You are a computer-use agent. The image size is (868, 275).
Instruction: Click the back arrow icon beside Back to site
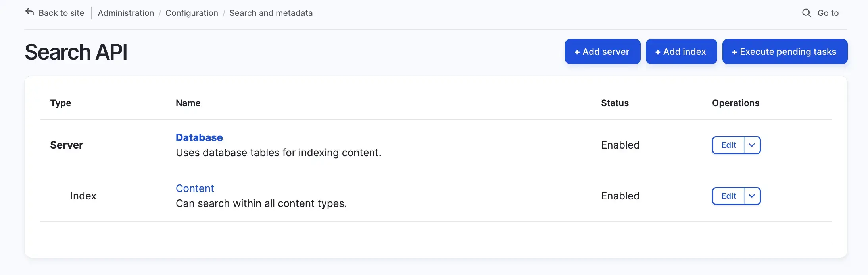(30, 12)
